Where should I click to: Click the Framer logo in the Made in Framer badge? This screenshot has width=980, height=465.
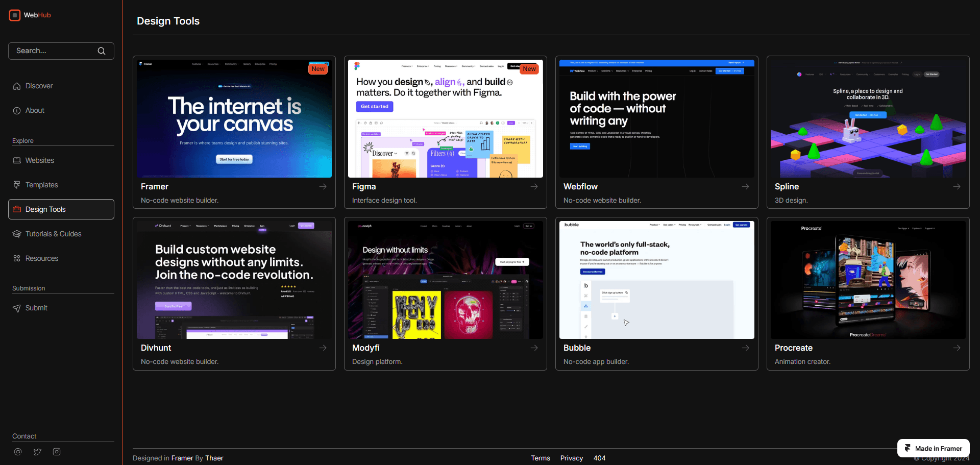tap(908, 448)
